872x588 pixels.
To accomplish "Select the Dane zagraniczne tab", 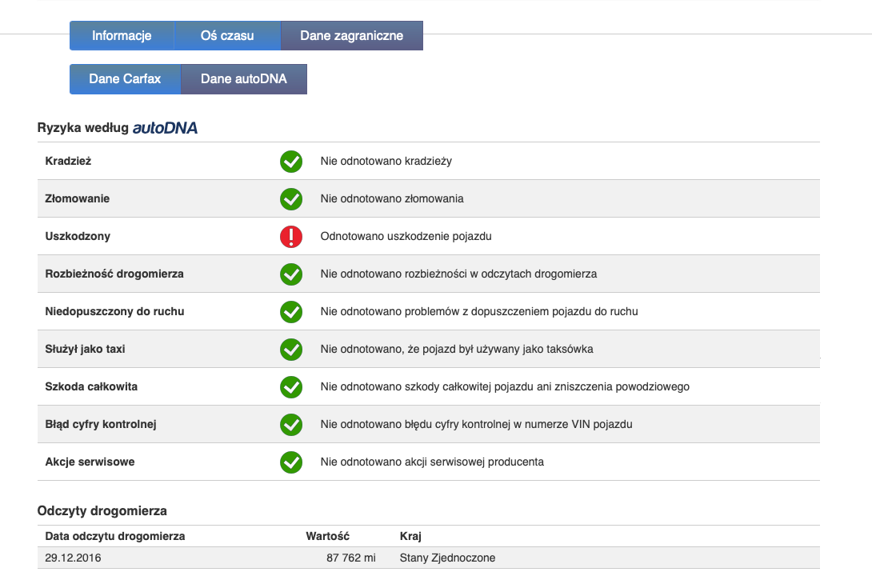I will [351, 36].
